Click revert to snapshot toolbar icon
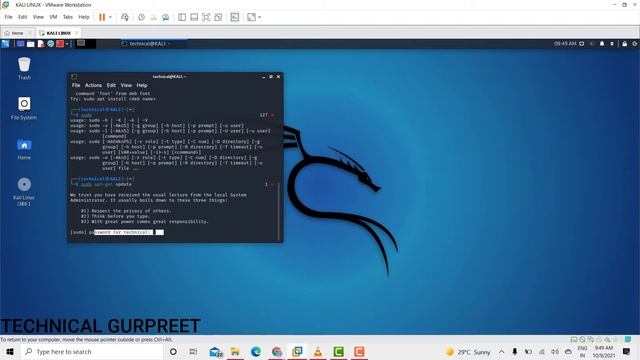The image size is (640, 360). click(153, 17)
